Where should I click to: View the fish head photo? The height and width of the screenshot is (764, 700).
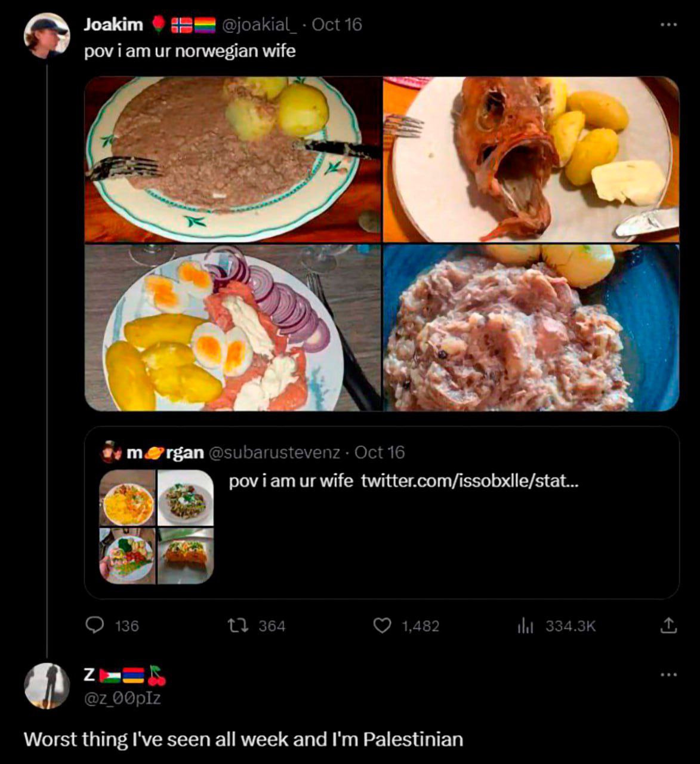click(531, 159)
